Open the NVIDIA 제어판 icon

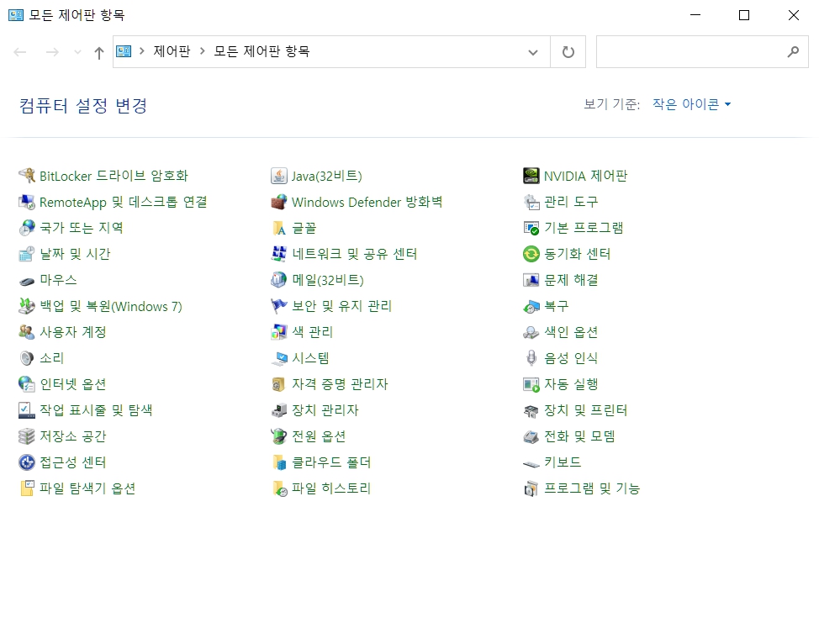(x=531, y=176)
